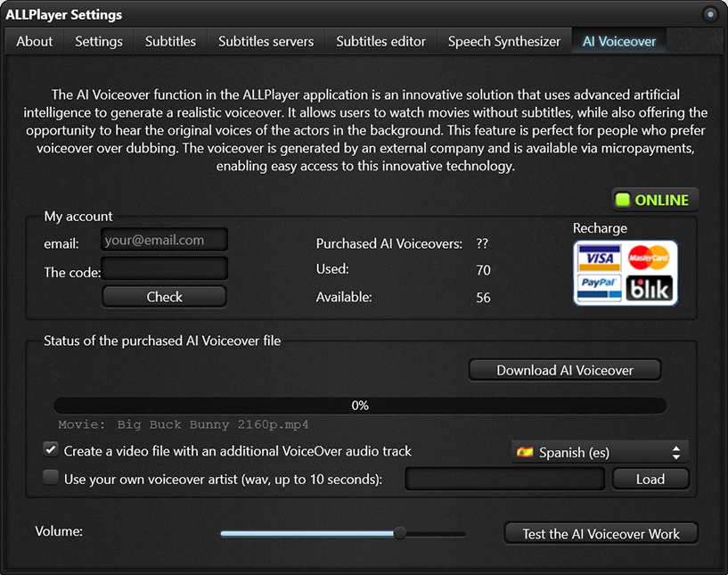
Task: Select the AI Voiceover tab
Action: click(619, 41)
